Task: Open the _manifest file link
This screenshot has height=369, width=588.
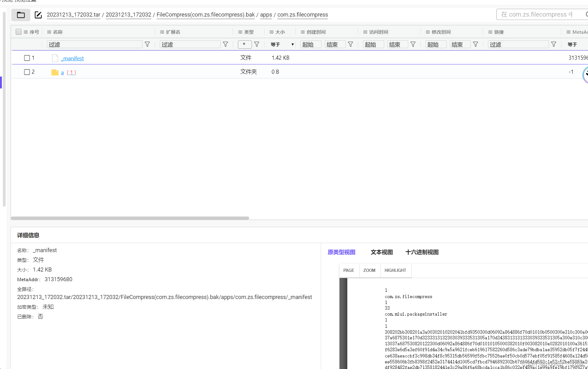Action: point(73,58)
